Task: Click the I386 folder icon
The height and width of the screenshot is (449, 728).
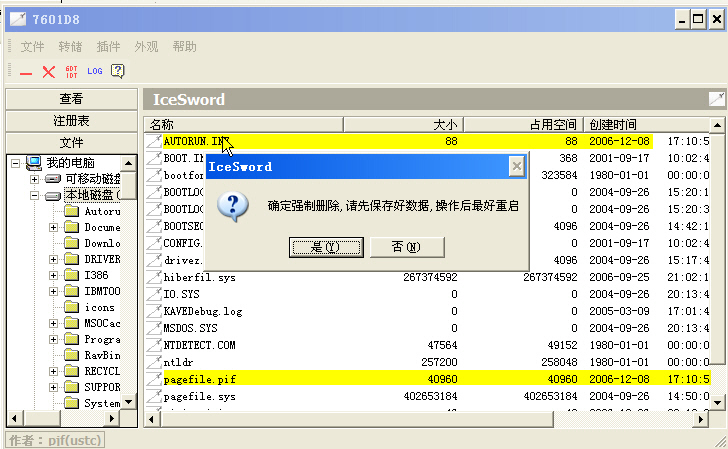Action: tap(71, 275)
